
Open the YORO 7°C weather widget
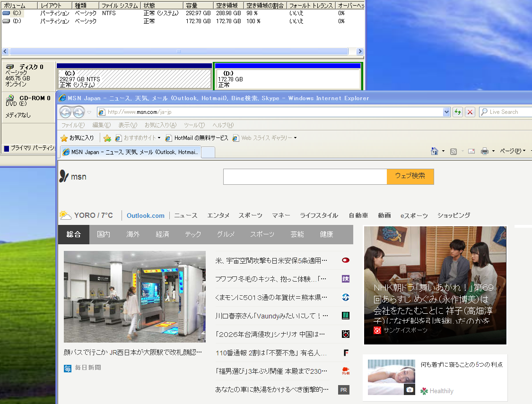pos(86,215)
